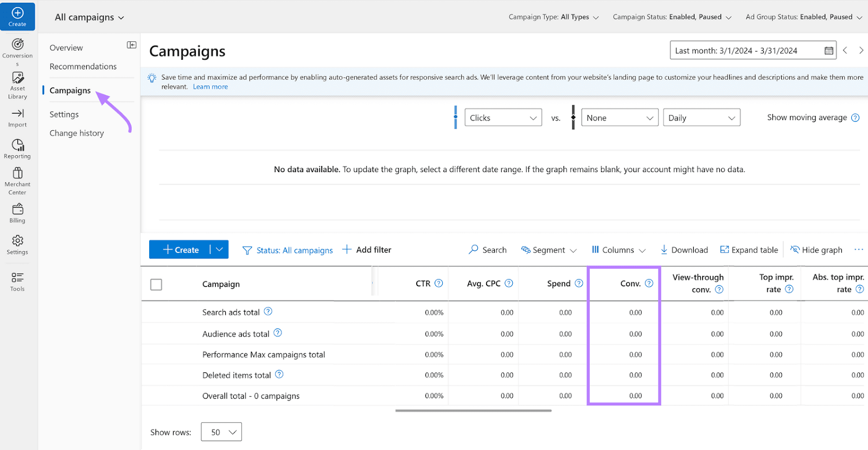Go to Merchant Center

click(x=17, y=174)
